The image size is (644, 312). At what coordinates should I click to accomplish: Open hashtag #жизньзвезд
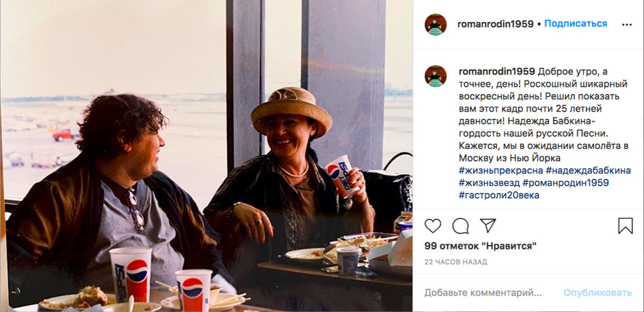[489, 183]
